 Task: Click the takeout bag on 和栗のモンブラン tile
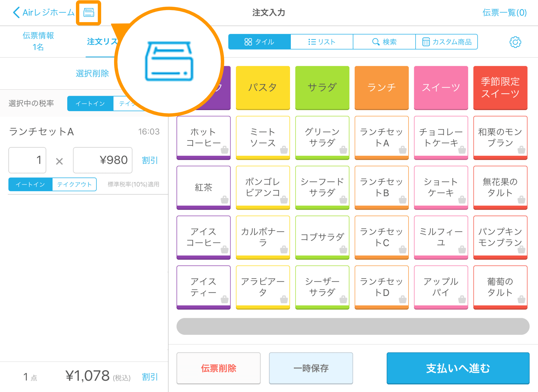[x=521, y=150]
